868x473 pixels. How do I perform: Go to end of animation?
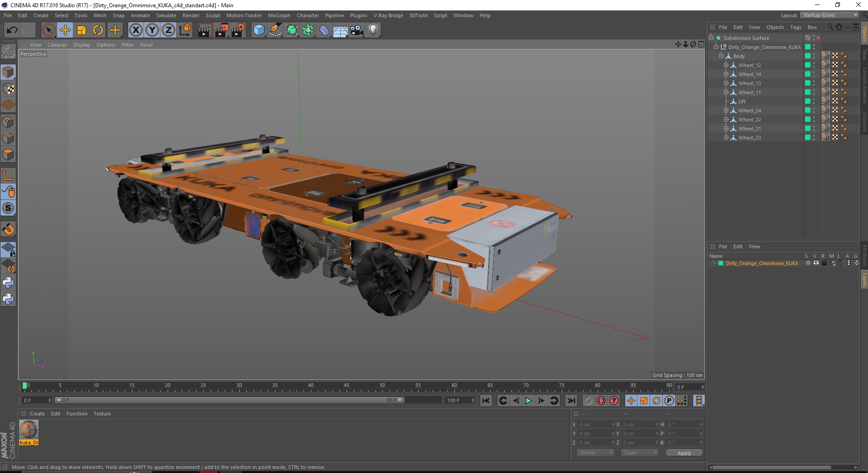(x=571, y=401)
